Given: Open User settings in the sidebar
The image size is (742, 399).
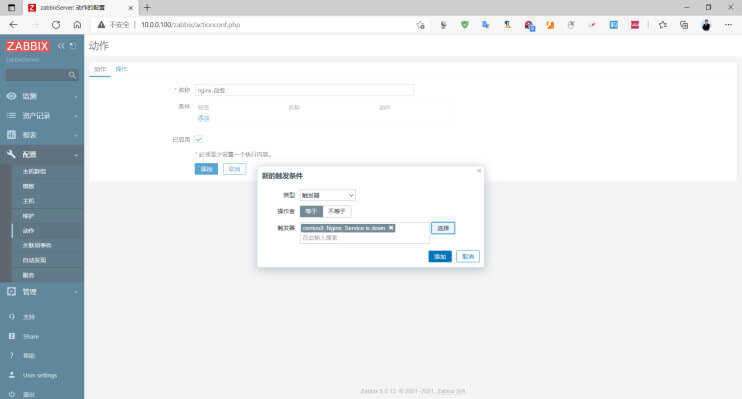Looking at the screenshot, I should 40,375.
